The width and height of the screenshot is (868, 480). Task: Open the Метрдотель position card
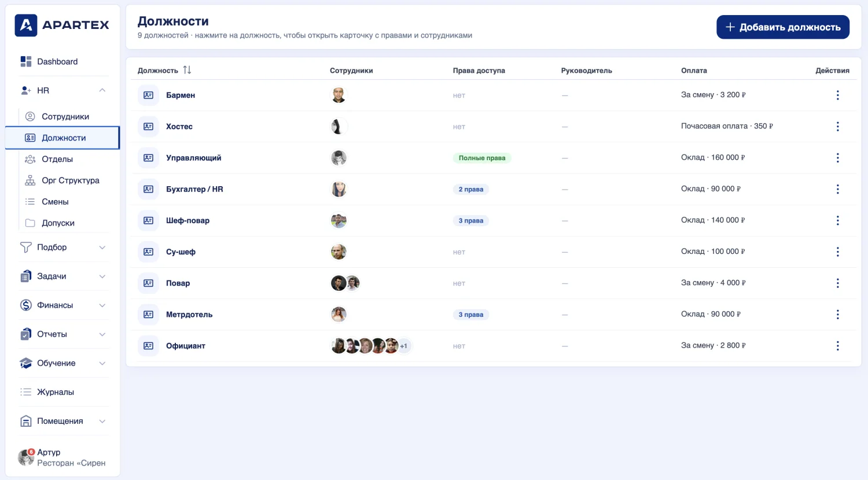tap(189, 315)
